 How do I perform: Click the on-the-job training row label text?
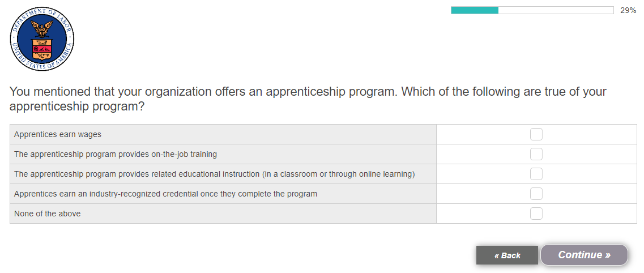(116, 154)
